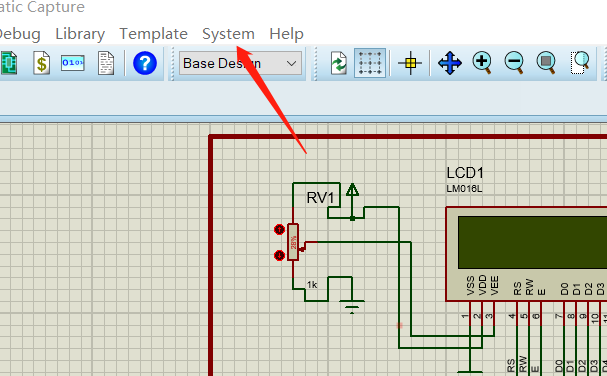Open the Library menu
The width and height of the screenshot is (607, 376).
pos(80,34)
